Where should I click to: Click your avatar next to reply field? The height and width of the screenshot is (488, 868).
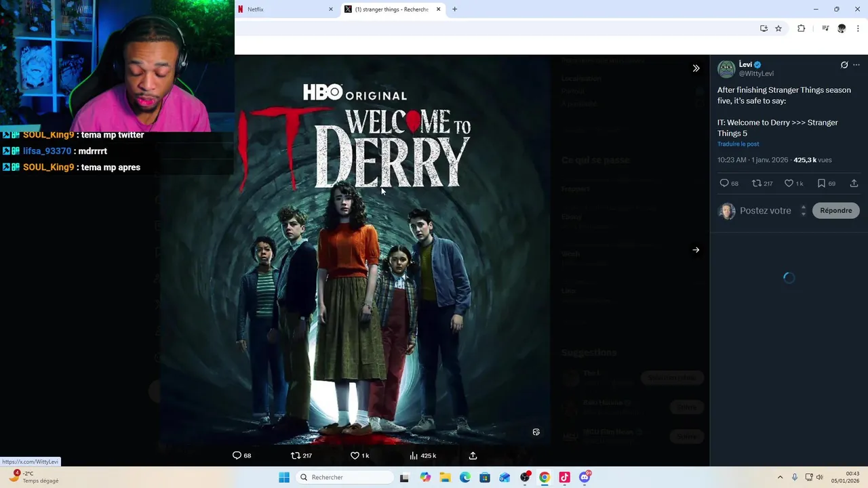727,211
